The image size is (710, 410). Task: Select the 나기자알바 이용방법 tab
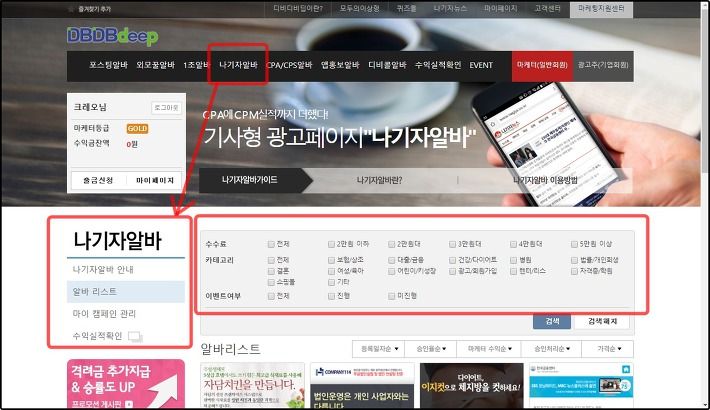(x=545, y=180)
